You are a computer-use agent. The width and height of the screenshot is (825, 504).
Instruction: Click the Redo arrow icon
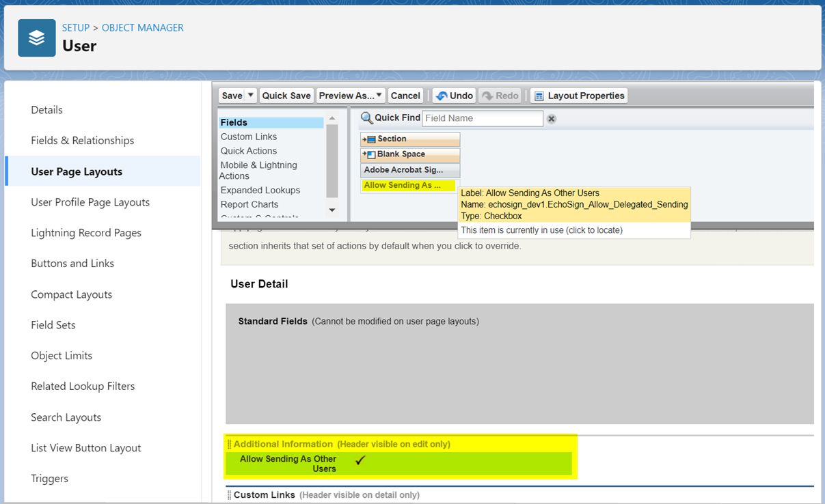(x=487, y=96)
